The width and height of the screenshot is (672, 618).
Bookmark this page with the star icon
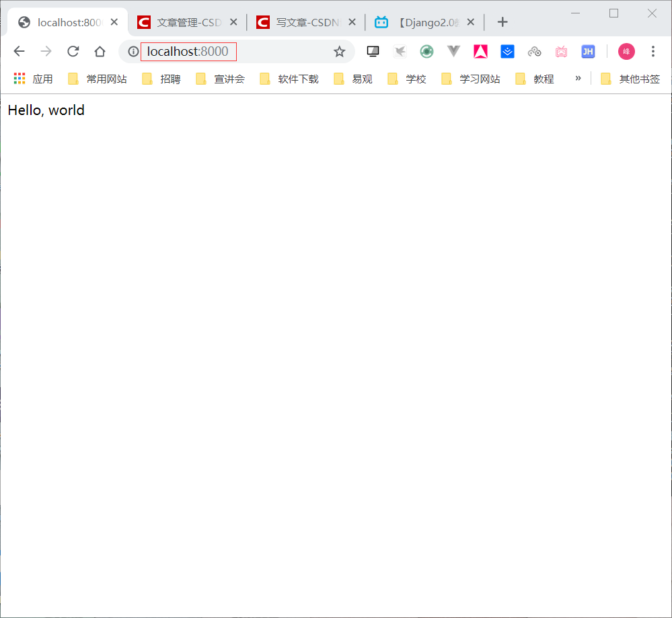click(x=340, y=51)
